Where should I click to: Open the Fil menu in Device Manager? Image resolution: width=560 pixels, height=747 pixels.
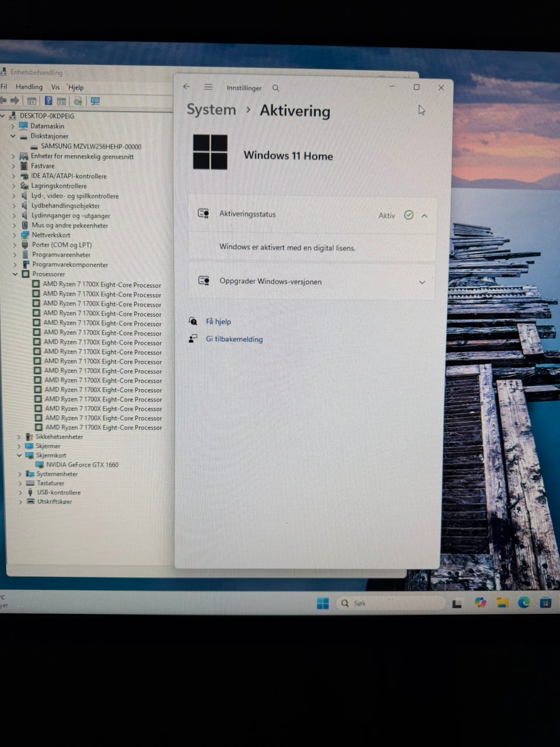pyautogui.click(x=3, y=86)
